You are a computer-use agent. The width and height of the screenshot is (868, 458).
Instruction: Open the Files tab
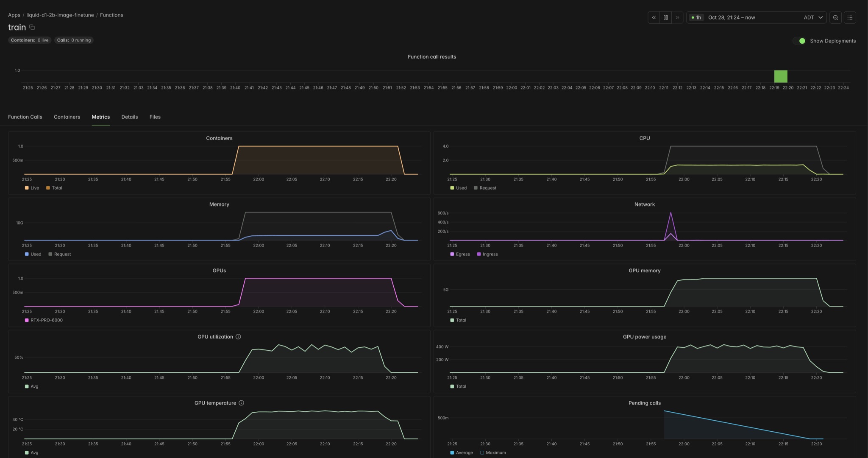pos(155,117)
